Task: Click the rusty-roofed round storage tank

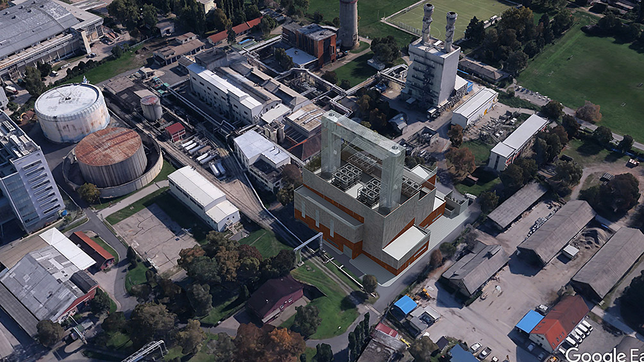Action: tap(108, 156)
